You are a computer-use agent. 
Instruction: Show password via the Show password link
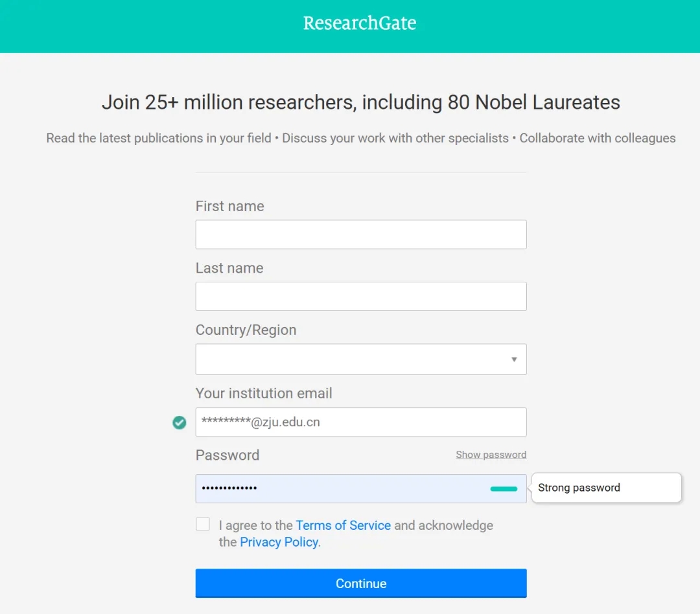(491, 455)
